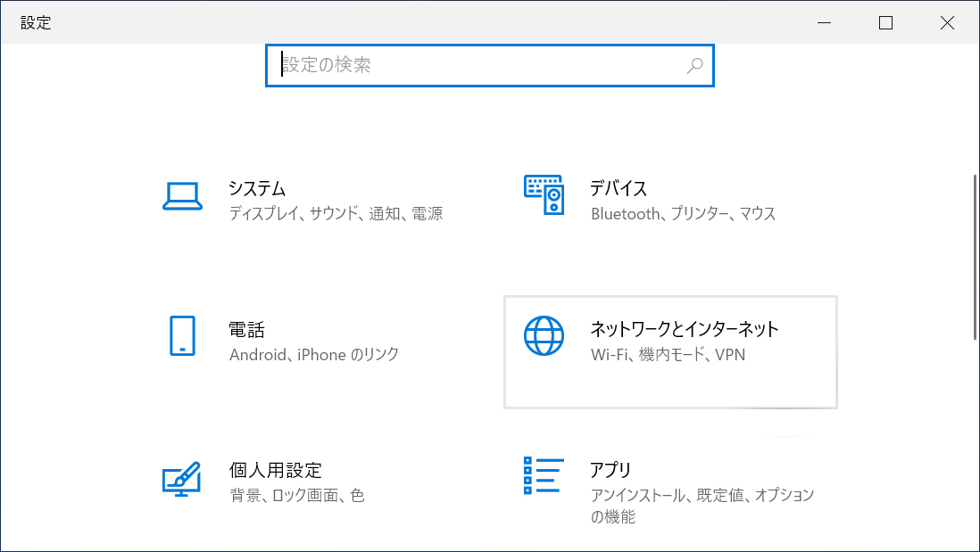Click the 設定 window title text
Viewport: 980px width, 552px height.
pos(36,23)
